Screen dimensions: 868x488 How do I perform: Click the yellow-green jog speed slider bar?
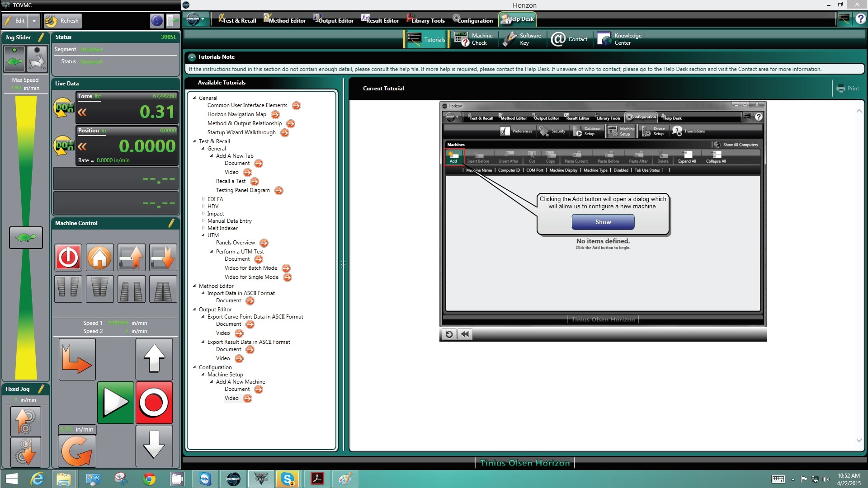tap(26, 237)
